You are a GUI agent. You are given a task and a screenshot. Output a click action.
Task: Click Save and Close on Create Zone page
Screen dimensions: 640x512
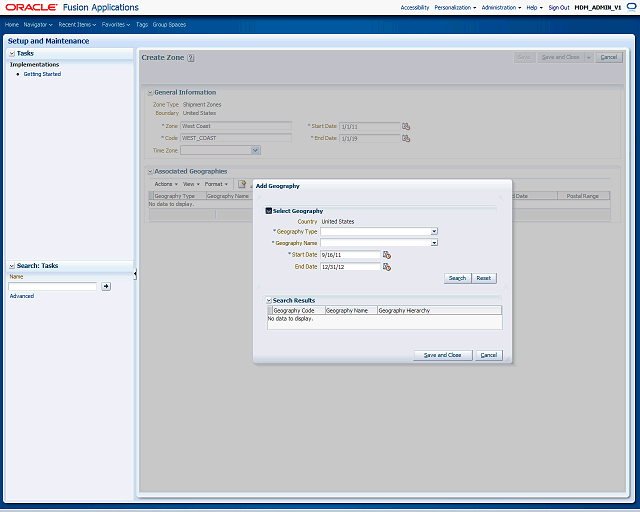(561, 58)
